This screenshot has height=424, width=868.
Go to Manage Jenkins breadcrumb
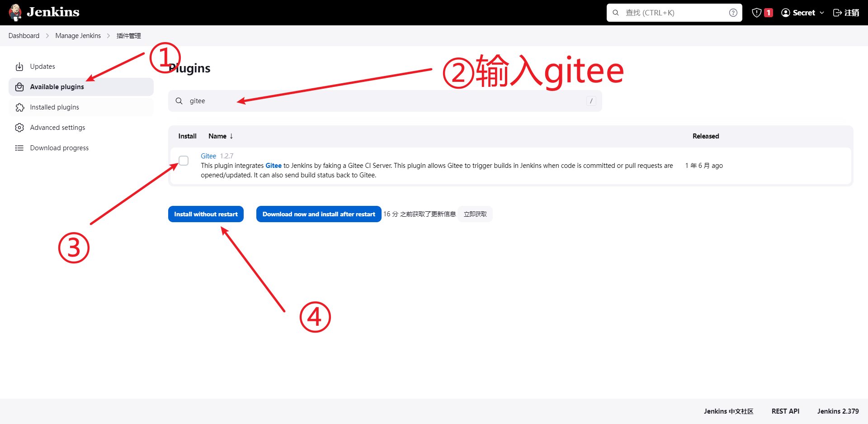click(78, 36)
